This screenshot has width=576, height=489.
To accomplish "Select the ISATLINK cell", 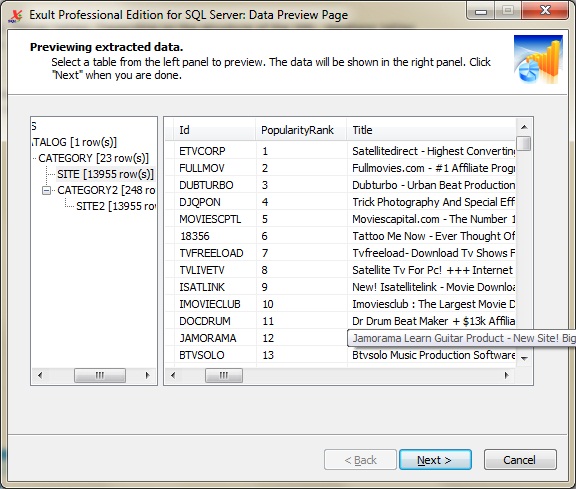I will point(215,287).
